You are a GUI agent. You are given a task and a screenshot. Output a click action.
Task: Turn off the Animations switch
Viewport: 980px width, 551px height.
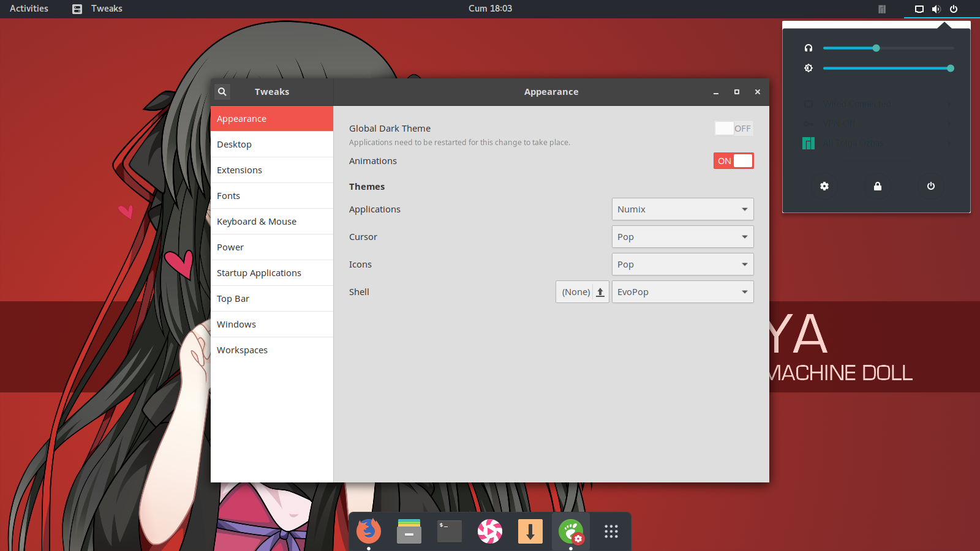tap(734, 161)
